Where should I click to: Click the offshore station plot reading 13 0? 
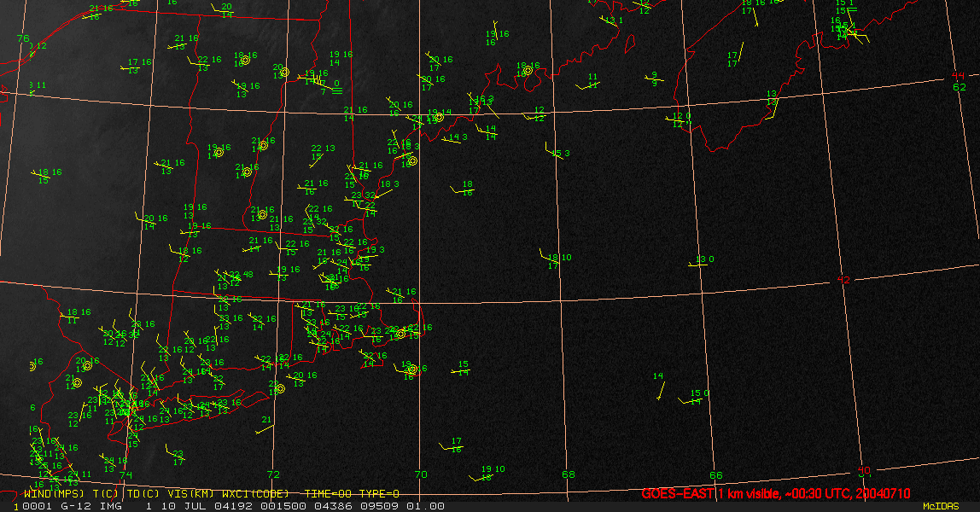click(703, 261)
